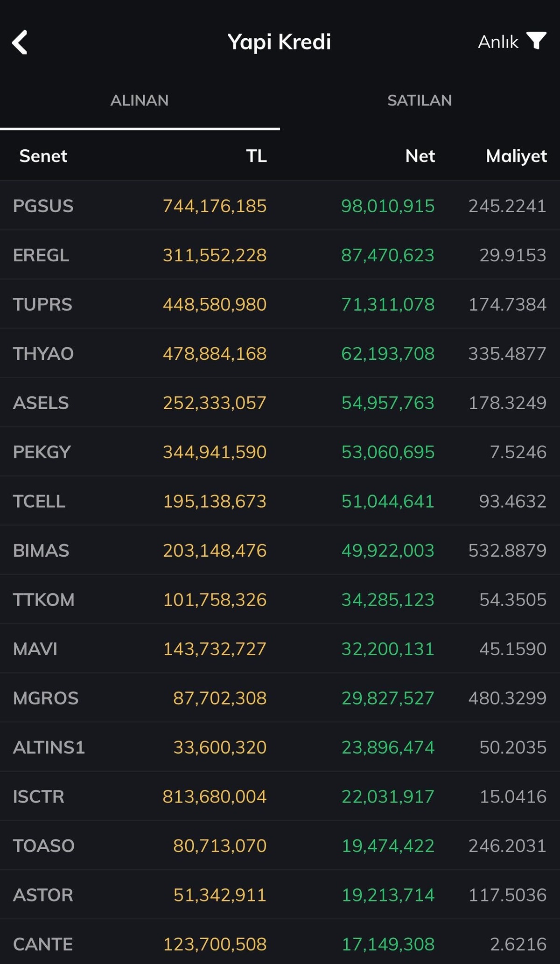Switch to the SATILAN tab
Image resolution: width=560 pixels, height=964 pixels.
click(x=420, y=100)
